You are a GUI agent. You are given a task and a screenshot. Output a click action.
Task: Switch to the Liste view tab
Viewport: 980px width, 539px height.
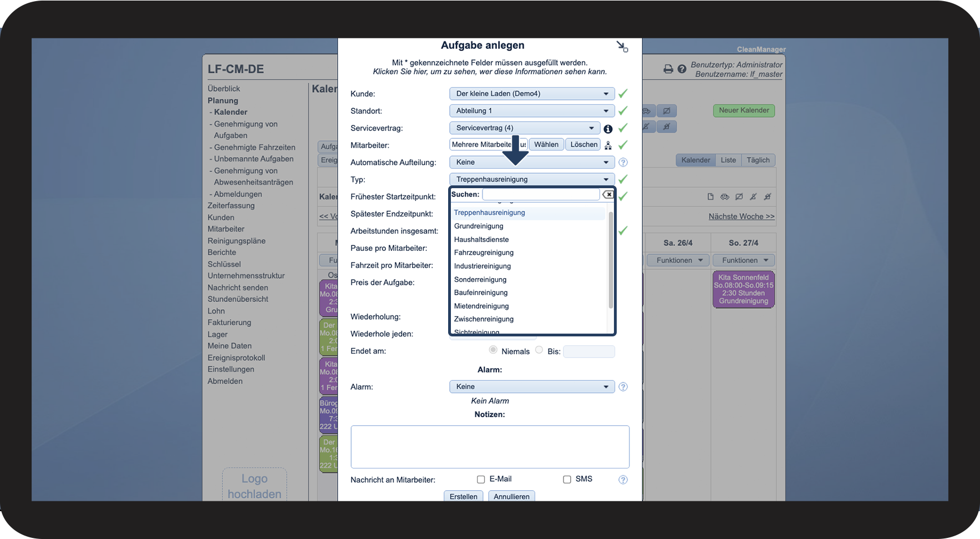click(728, 160)
